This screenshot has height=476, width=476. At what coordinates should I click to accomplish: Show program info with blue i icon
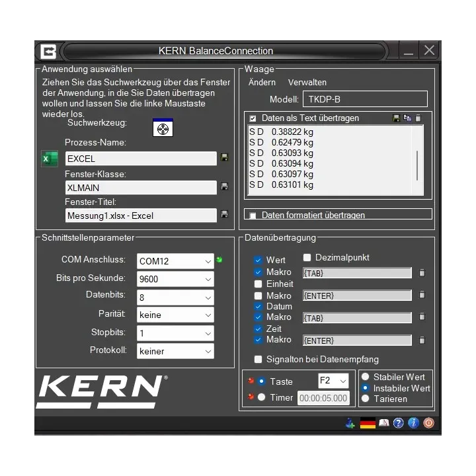413,423
